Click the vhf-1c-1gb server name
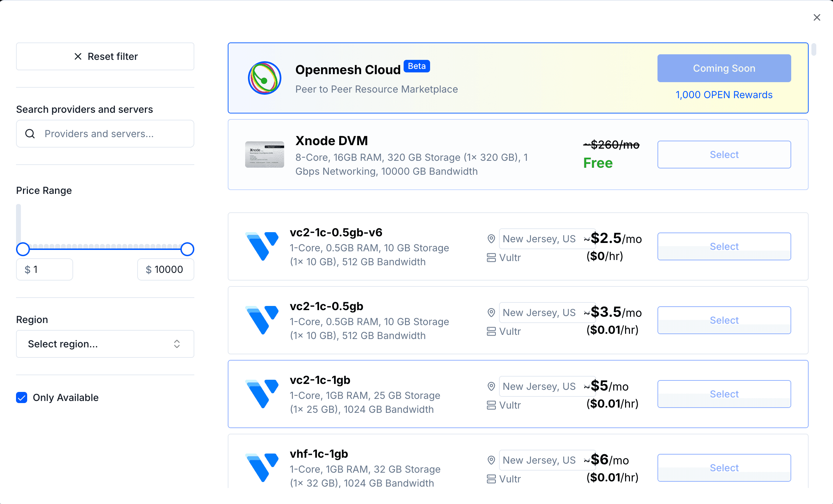 point(319,454)
